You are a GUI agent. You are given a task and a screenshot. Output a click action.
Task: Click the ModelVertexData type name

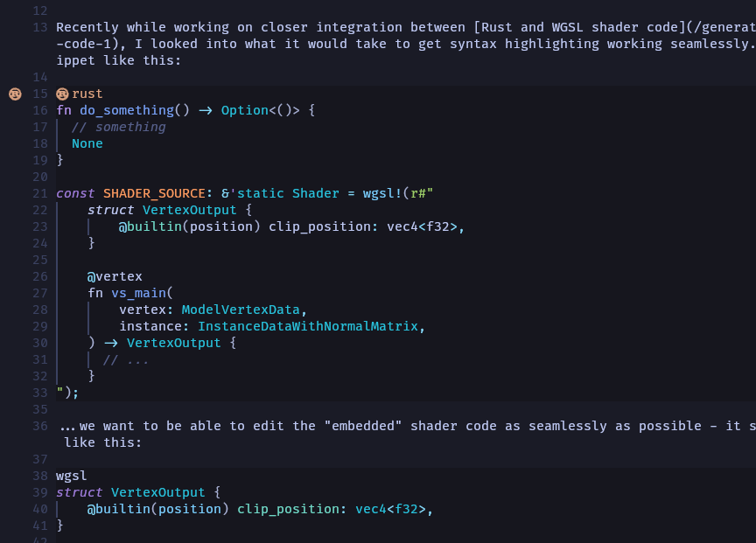click(x=241, y=310)
